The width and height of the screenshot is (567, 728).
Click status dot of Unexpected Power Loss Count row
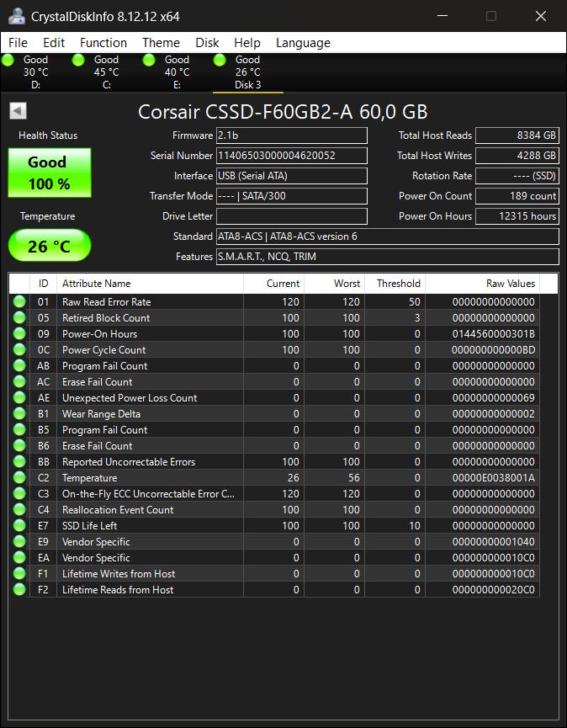[19, 398]
